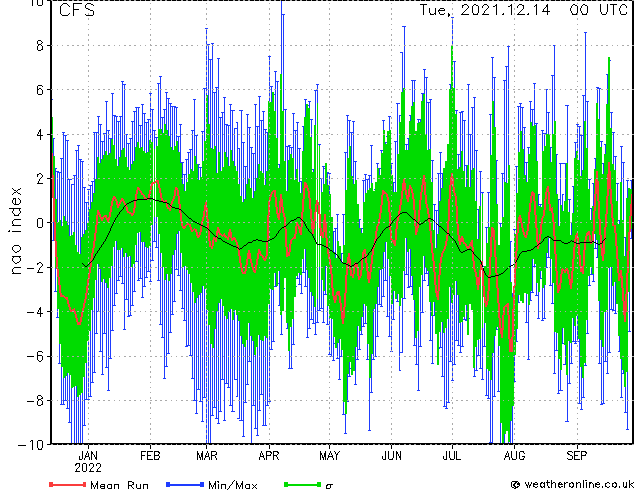Click the sigma symbol legend label
The height and width of the screenshot is (490, 634).
pyautogui.click(x=329, y=486)
